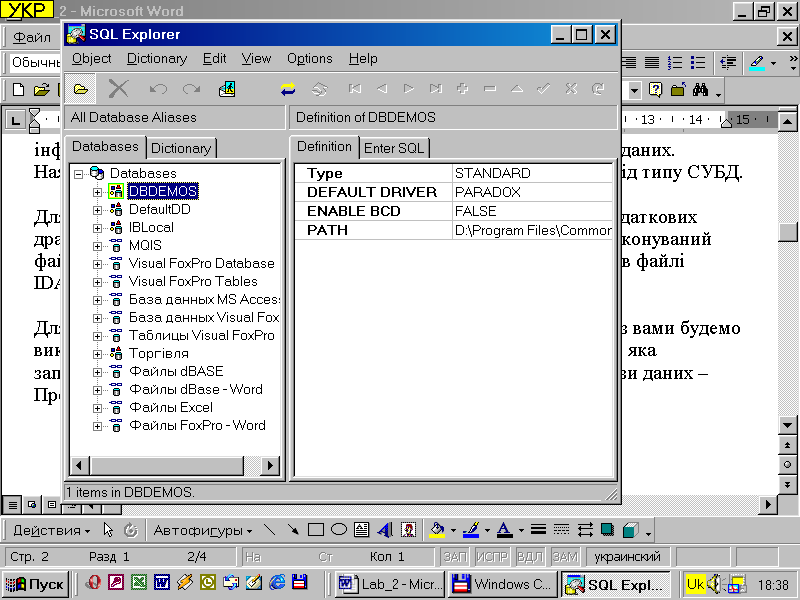Expand the DBDEMOS database node
Viewport: 800px width, 600px height.
pyautogui.click(x=97, y=192)
